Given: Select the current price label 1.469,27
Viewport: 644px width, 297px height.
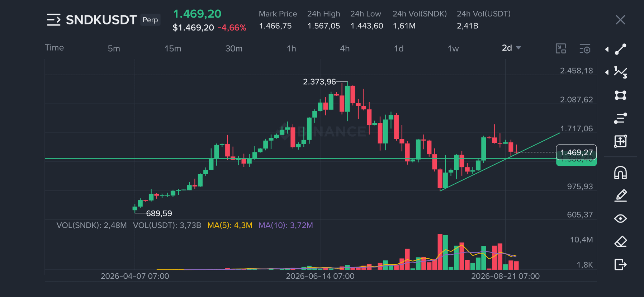Looking at the screenshot, I should coord(576,152).
